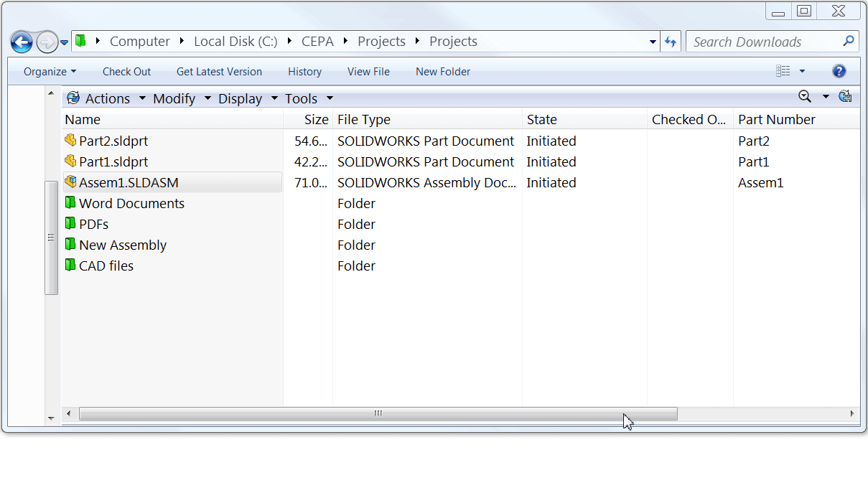Viewport: 868px width, 493px height.
Task: Select the Assem1.SLDASM file name
Action: (x=129, y=182)
